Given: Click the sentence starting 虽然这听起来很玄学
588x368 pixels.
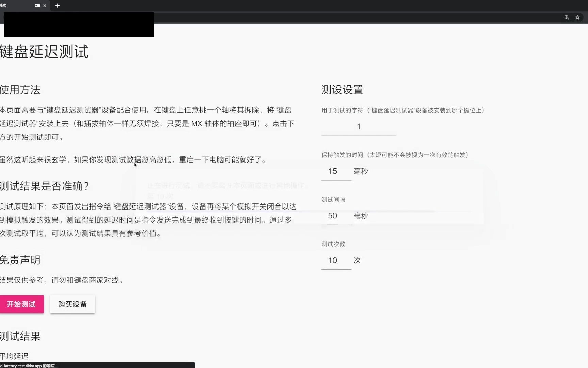Looking at the screenshot, I should (134, 160).
